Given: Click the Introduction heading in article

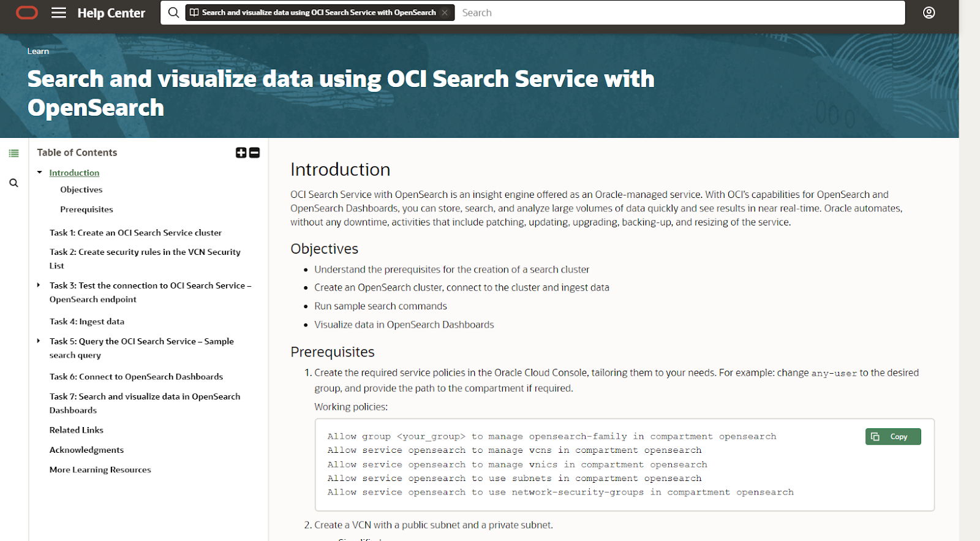Looking at the screenshot, I should (340, 169).
